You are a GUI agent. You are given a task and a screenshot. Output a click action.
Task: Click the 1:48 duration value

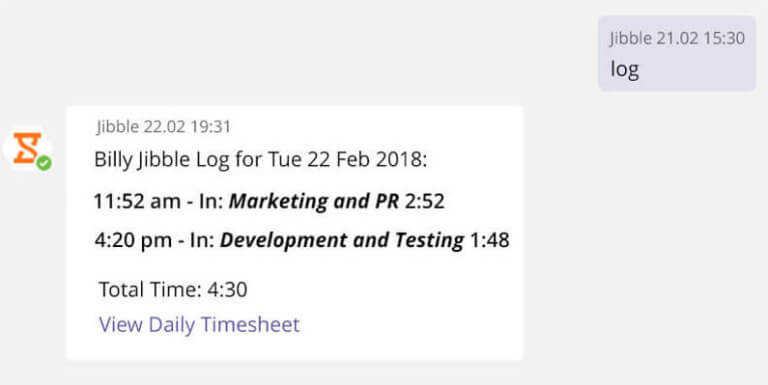[490, 240]
